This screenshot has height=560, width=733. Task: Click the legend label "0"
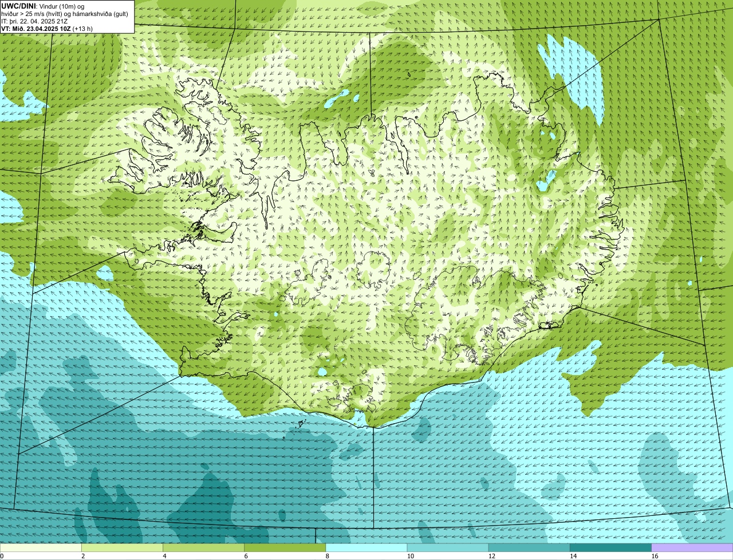click(2, 556)
